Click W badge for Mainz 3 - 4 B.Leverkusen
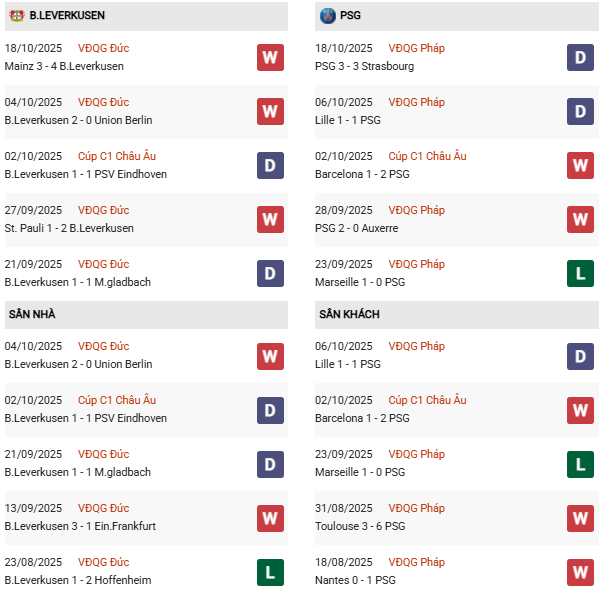The width and height of the screenshot is (600, 593). coord(270,57)
